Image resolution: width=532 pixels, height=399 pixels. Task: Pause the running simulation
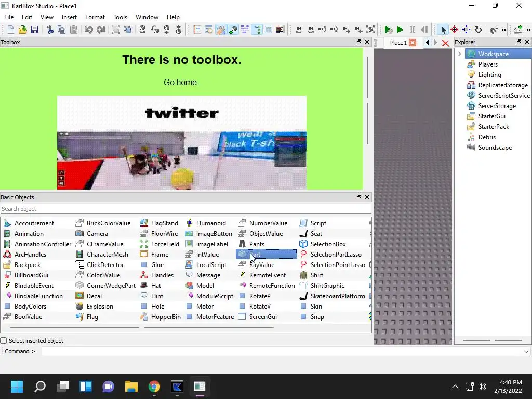412,30
